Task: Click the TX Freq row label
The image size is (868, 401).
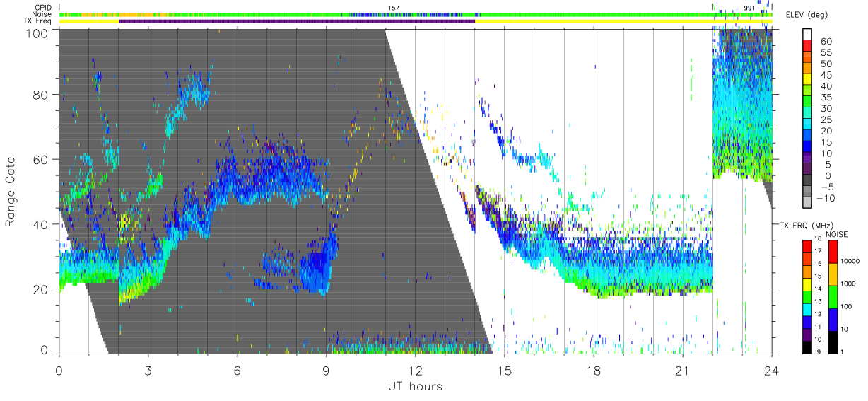Action: coord(39,21)
